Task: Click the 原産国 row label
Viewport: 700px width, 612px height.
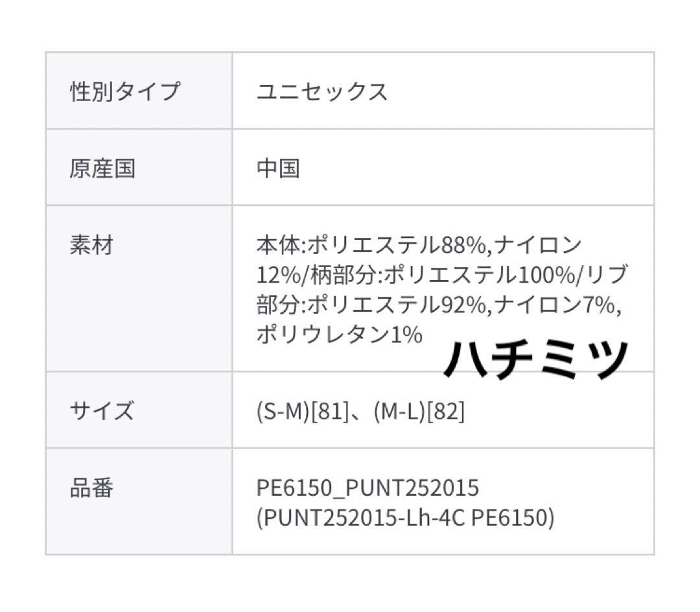Action: coord(102,169)
